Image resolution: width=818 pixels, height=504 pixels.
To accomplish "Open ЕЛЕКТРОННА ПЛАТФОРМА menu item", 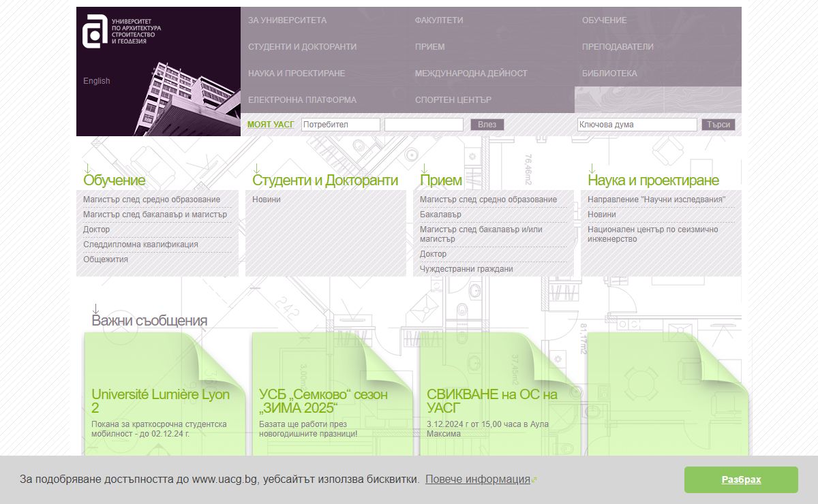I will coord(302,100).
